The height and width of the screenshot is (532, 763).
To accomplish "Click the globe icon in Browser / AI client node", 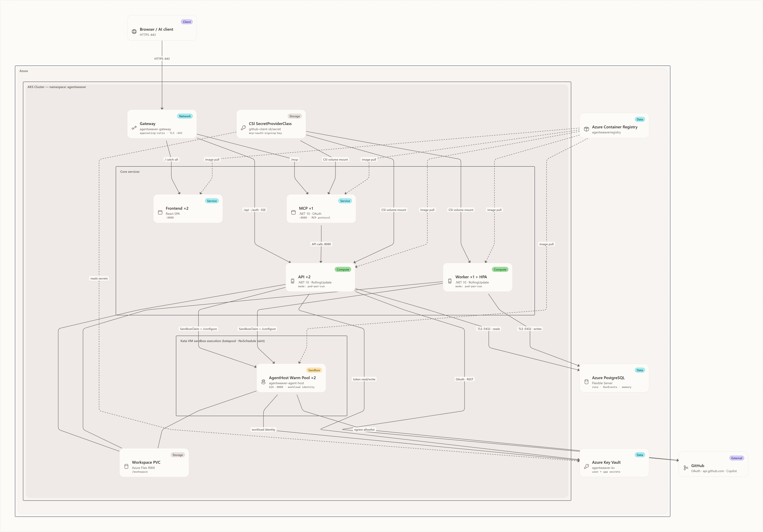I will (x=134, y=32).
